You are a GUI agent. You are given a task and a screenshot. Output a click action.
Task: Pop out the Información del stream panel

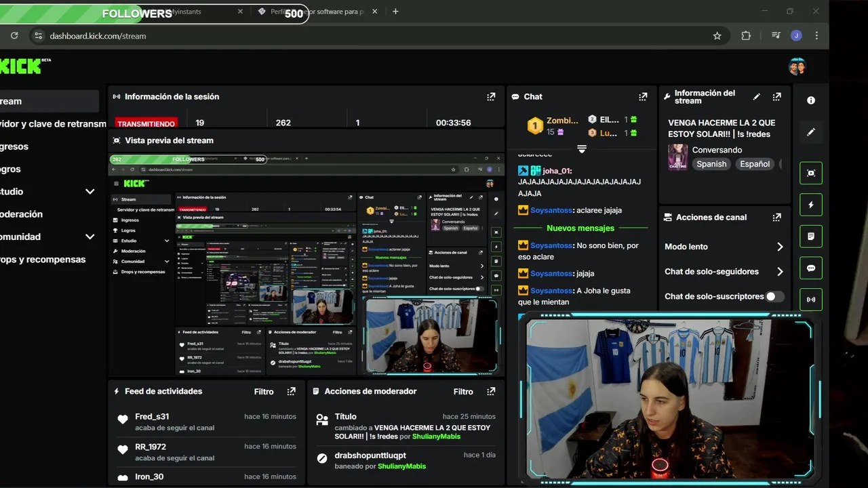coord(777,97)
